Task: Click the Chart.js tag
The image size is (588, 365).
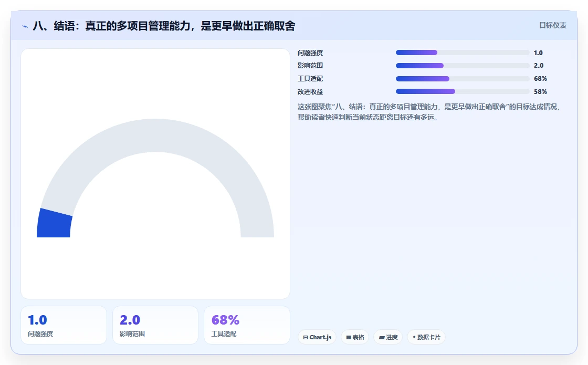Action: [317, 337]
